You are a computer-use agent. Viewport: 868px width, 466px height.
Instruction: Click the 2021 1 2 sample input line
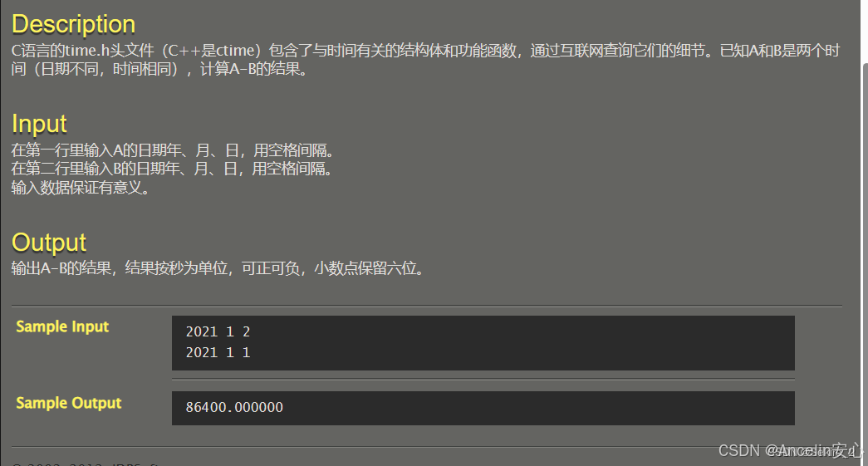(218, 331)
